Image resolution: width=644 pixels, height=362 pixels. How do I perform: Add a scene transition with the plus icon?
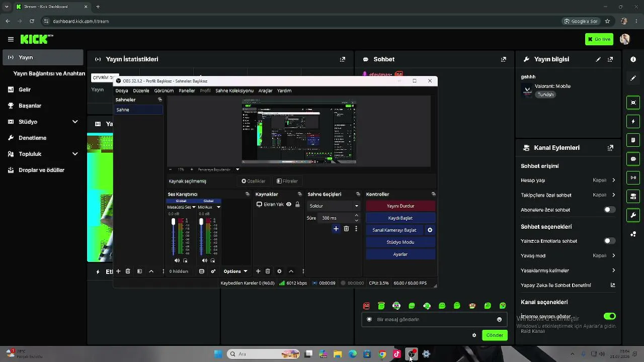tap(336, 229)
